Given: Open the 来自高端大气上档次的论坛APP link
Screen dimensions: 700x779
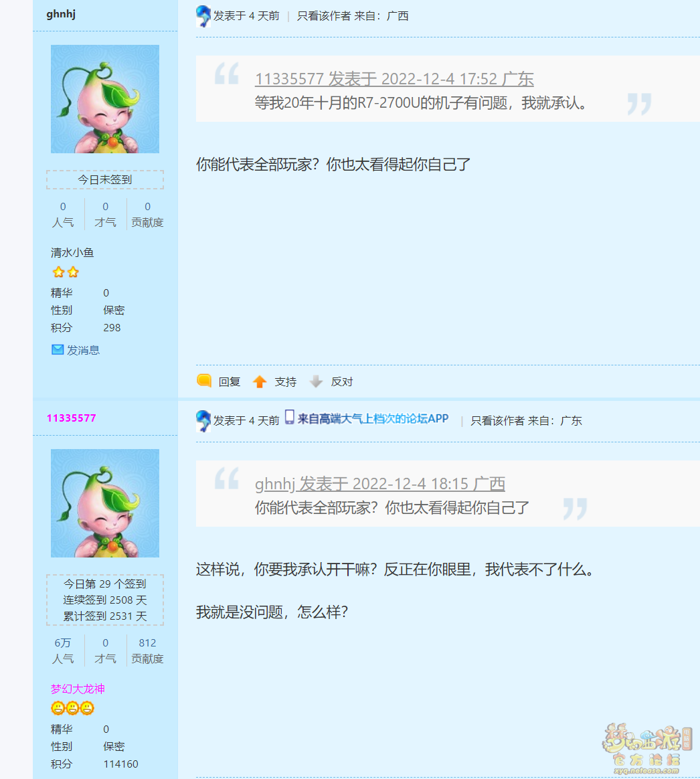Looking at the screenshot, I should tap(373, 419).
